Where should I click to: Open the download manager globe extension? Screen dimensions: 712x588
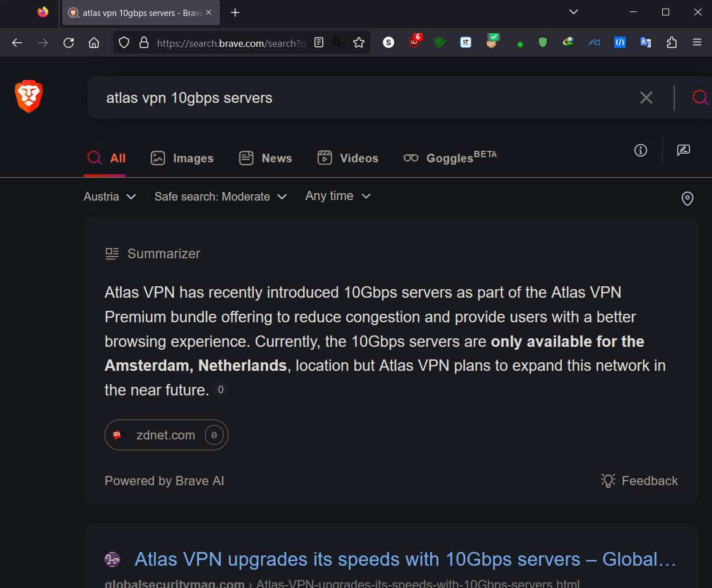[568, 42]
